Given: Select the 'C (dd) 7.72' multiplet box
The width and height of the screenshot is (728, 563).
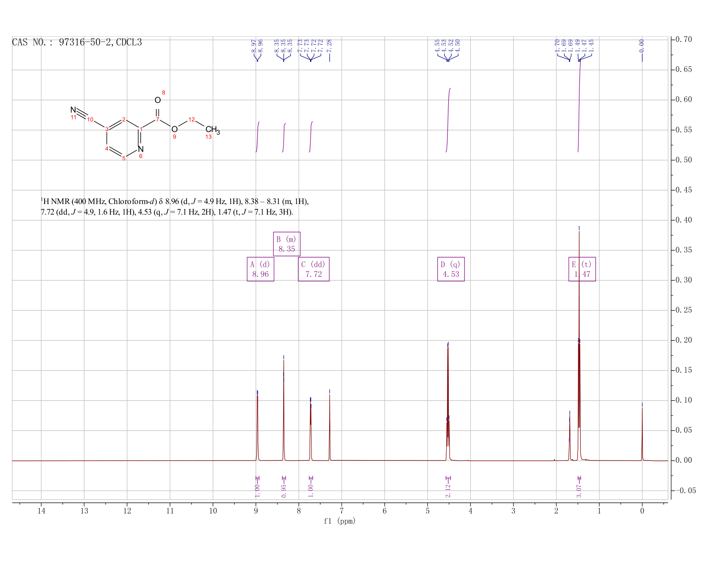Looking at the screenshot, I should tap(314, 269).
